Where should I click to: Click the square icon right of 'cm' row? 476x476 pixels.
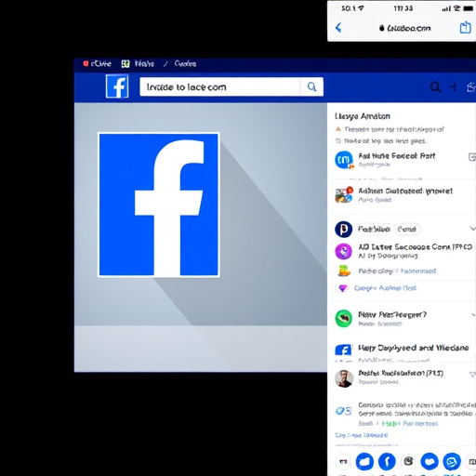click(x=471, y=157)
